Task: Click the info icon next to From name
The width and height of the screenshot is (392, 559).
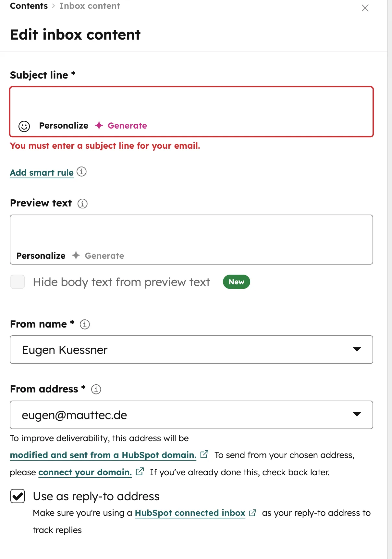Action: click(x=85, y=324)
